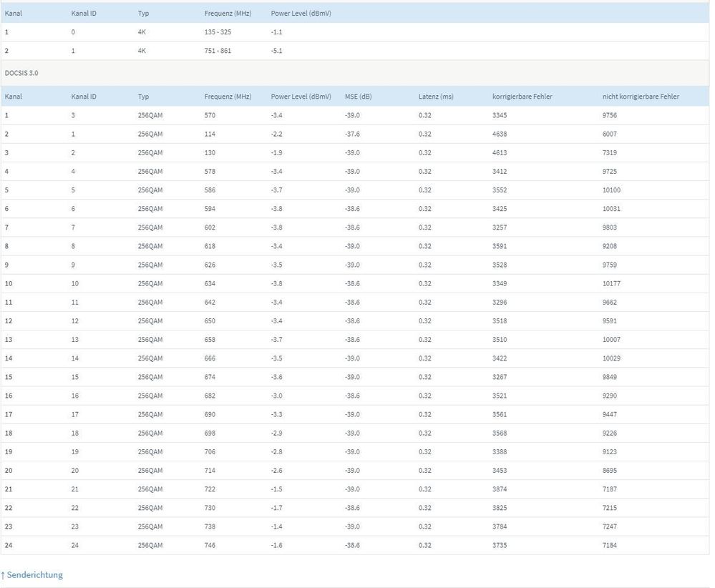Select the 114 MHz frequency cell
The image size is (715, 588).
[x=210, y=134]
